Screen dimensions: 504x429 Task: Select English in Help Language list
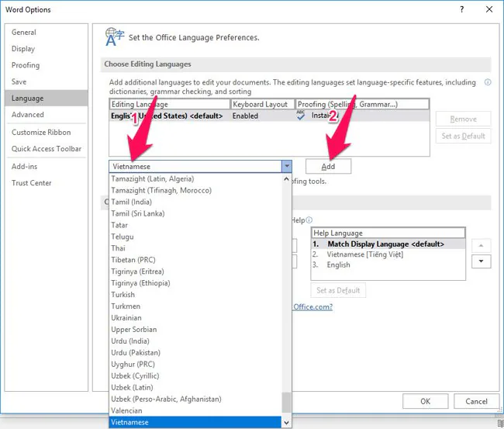coord(388,265)
